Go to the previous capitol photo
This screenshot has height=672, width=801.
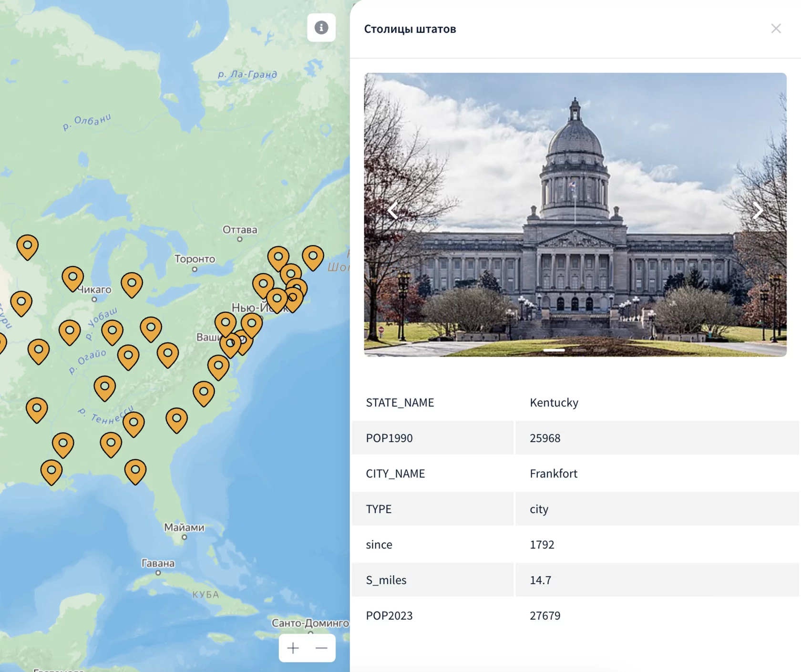coord(393,210)
